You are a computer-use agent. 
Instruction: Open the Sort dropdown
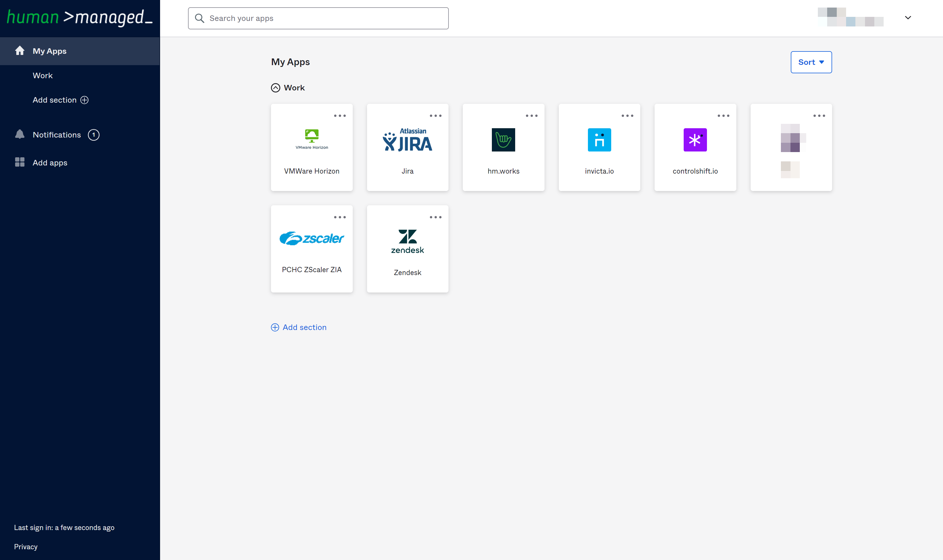(811, 62)
